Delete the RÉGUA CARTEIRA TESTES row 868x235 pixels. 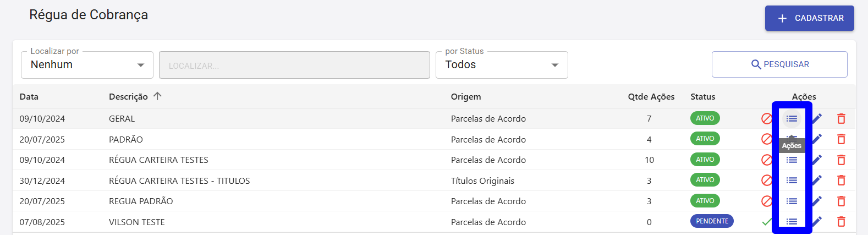point(841,160)
